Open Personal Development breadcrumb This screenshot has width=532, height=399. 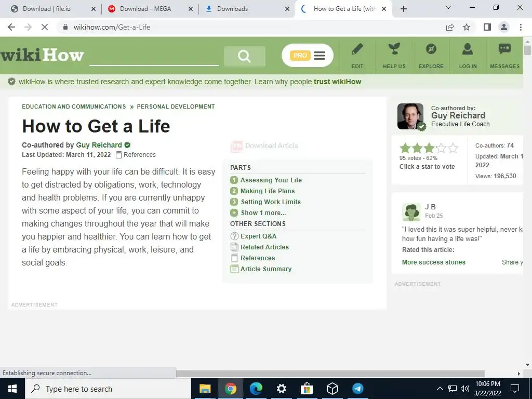(x=176, y=107)
